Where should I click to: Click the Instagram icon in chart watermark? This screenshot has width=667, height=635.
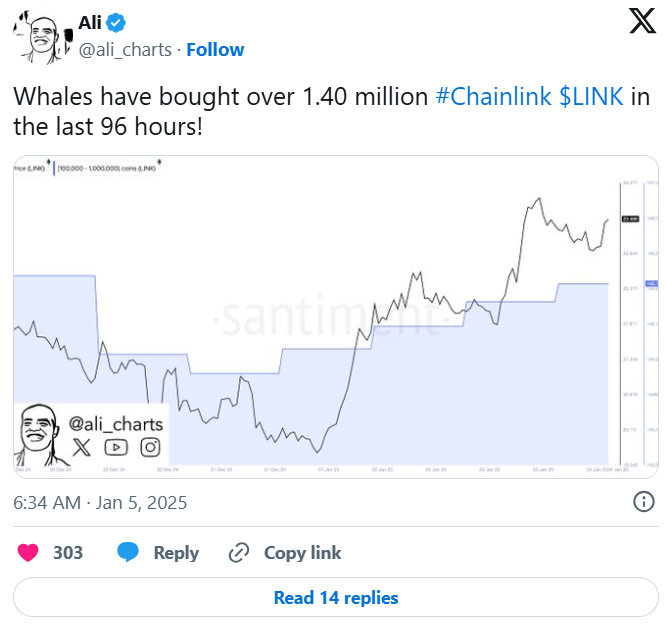[x=150, y=447]
